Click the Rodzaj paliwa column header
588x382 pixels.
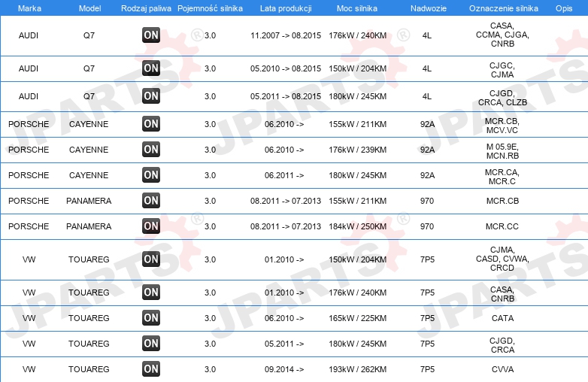[146, 8]
